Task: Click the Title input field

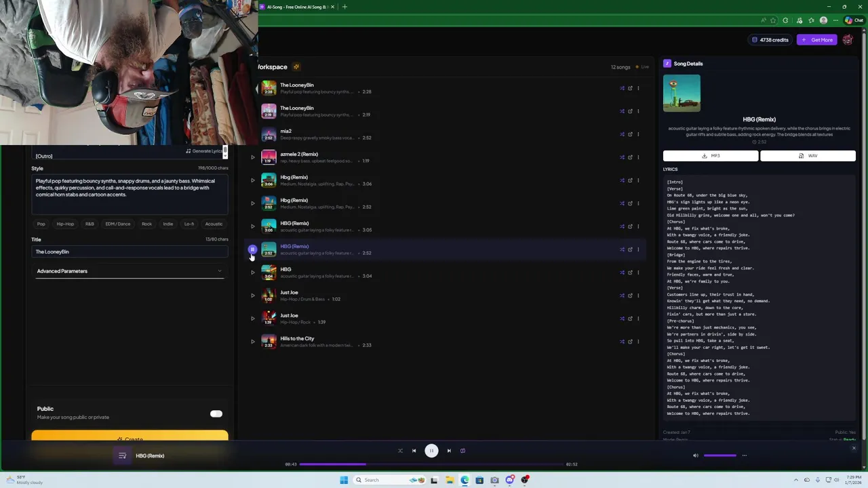Action: 130,251
